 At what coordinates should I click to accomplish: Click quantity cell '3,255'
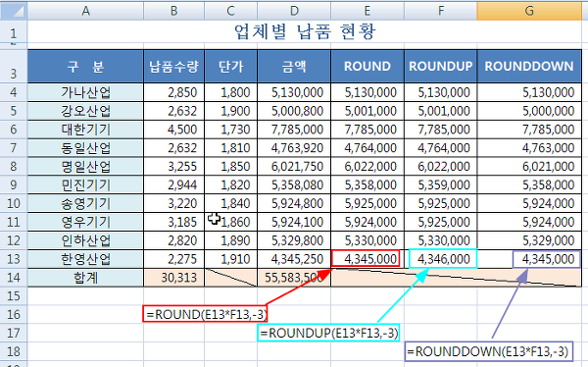point(174,166)
